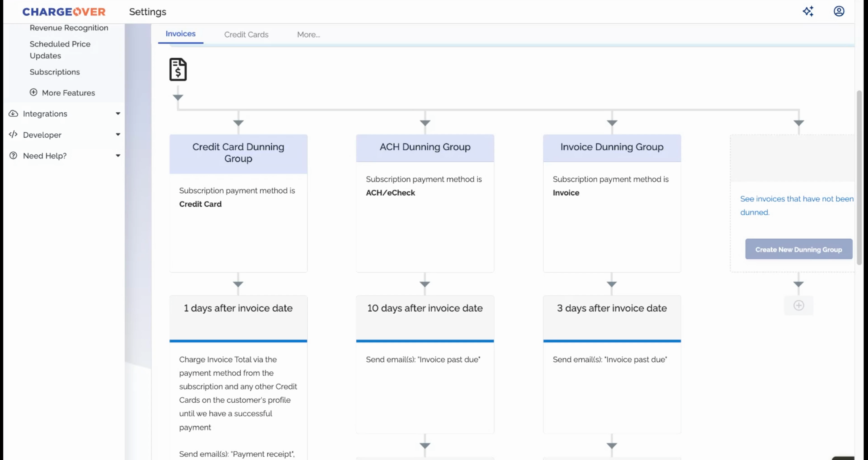Image resolution: width=868 pixels, height=460 pixels.
Task: Click Create New Dunning Group button
Action: 799,249
